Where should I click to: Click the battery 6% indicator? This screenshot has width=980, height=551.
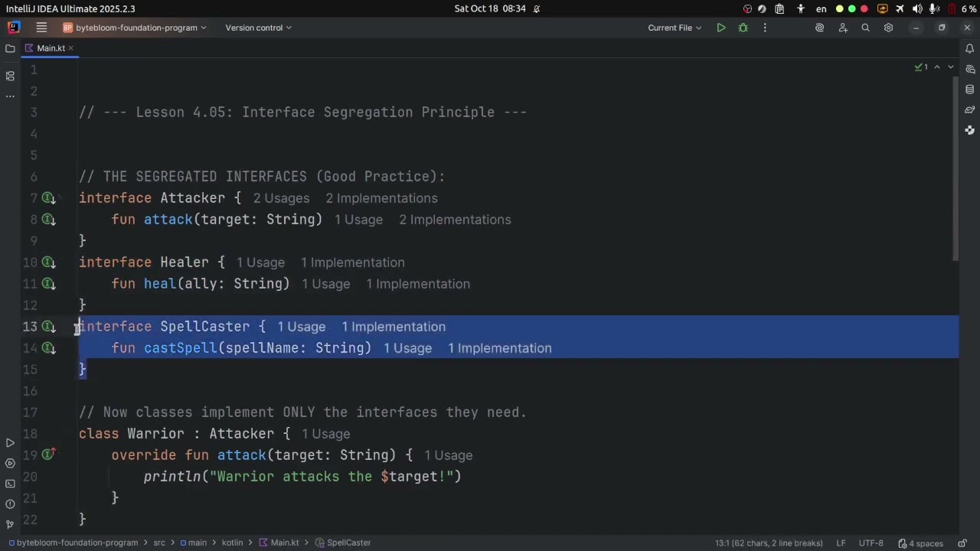(x=962, y=9)
